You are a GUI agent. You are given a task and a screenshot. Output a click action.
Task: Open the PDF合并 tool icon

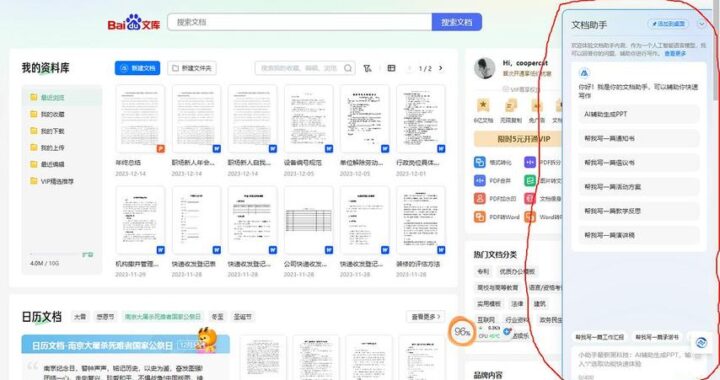pos(479,180)
